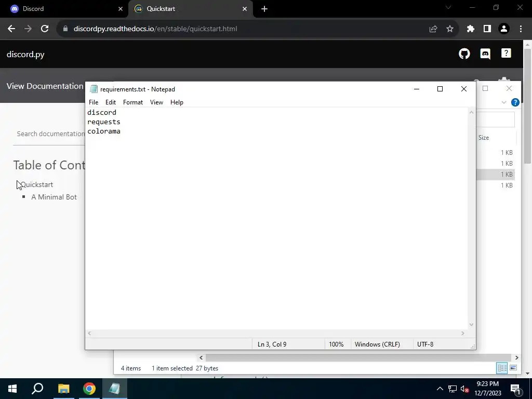Open Chrome three-dot menu
This screenshot has height=399, width=532.
click(x=521, y=29)
